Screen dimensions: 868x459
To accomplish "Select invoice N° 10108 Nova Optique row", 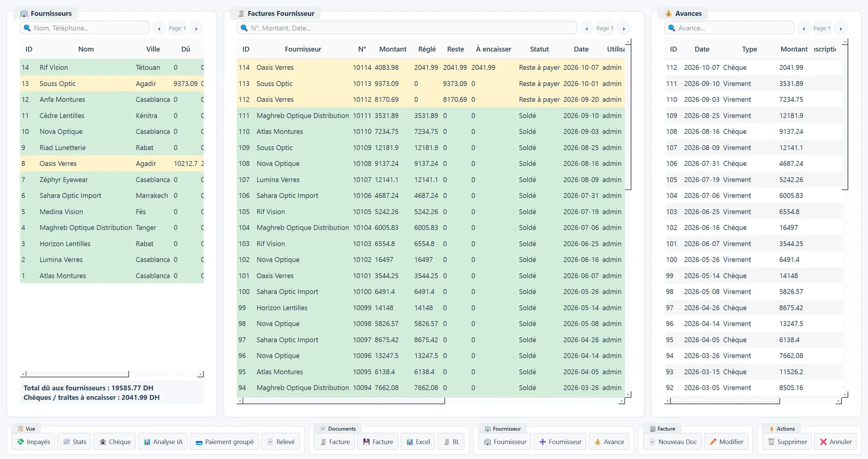I will click(x=431, y=164).
